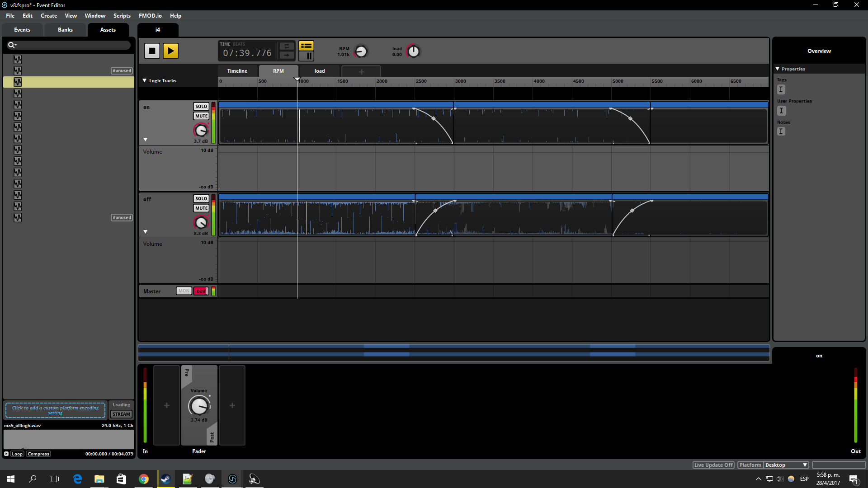Mute the 'off' track
868x488 pixels.
(201, 208)
